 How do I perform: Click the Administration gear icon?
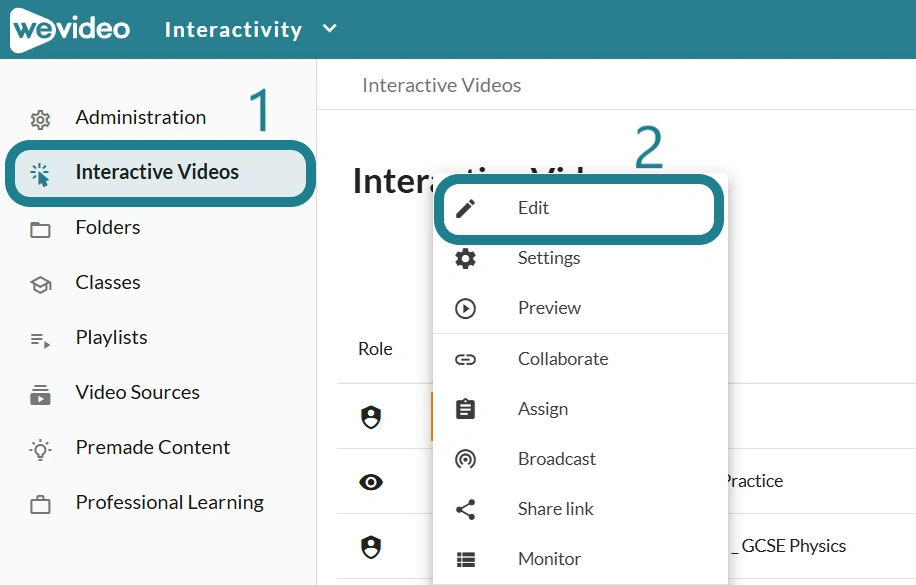pyautogui.click(x=40, y=119)
